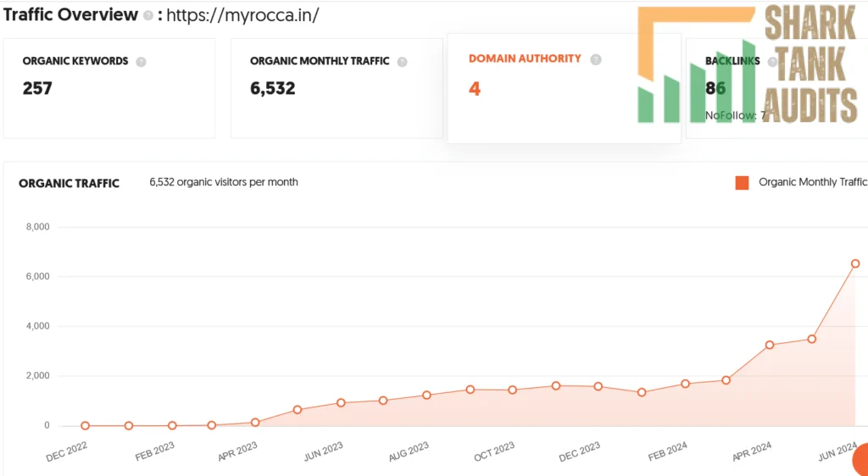The width and height of the screenshot is (868, 476).
Task: Click help icon next to Traffic Overview
Action: (147, 15)
